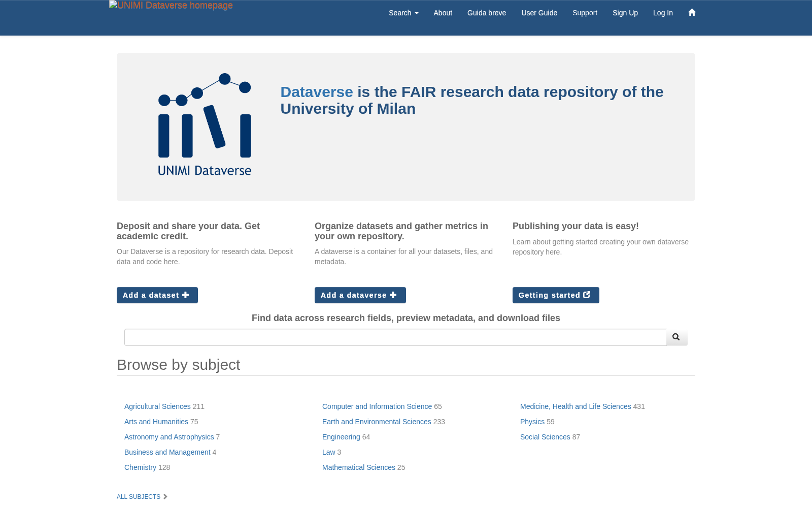This screenshot has height=508, width=812.
Task: Browse Business and Management subject
Action: pos(167,452)
